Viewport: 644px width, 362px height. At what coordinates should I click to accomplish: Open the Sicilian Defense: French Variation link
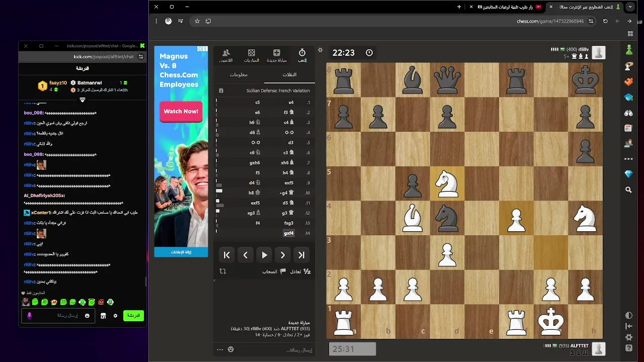(x=278, y=90)
